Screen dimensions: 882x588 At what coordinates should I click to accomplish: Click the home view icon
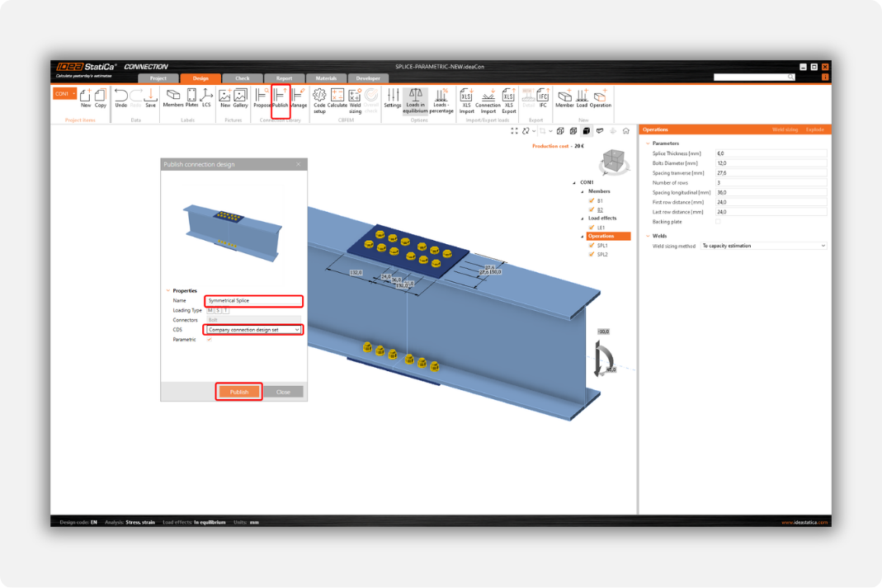[625, 130]
